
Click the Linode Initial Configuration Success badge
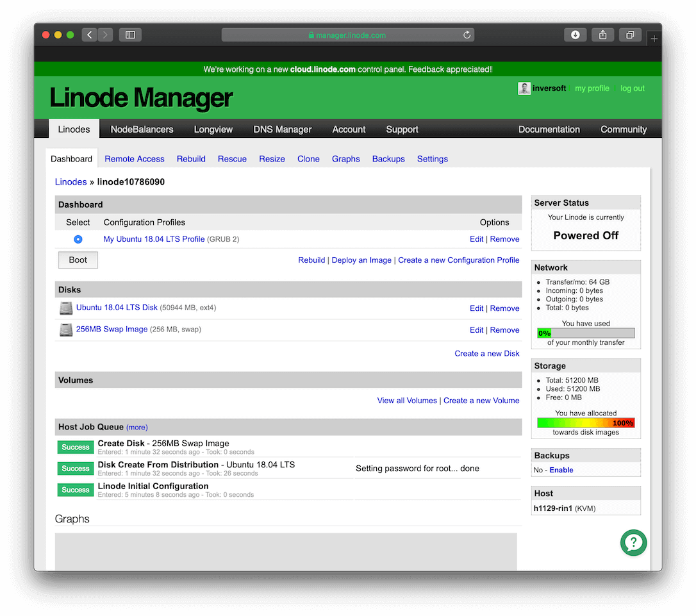76,490
